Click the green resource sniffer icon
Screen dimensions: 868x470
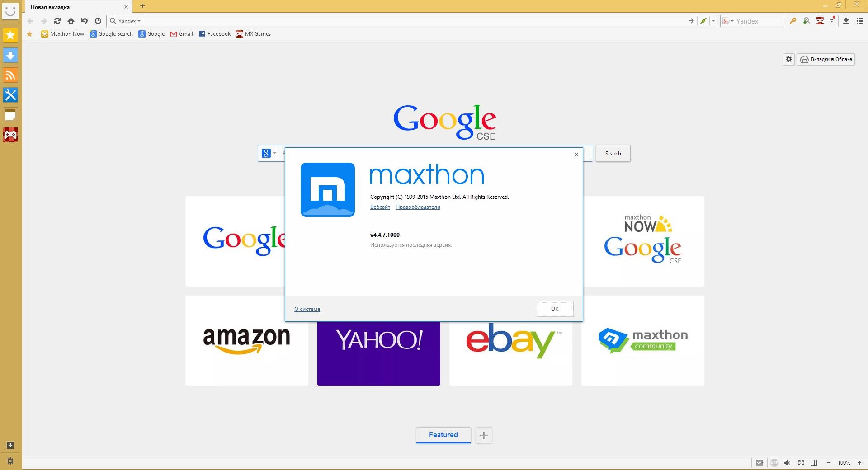[806, 21]
